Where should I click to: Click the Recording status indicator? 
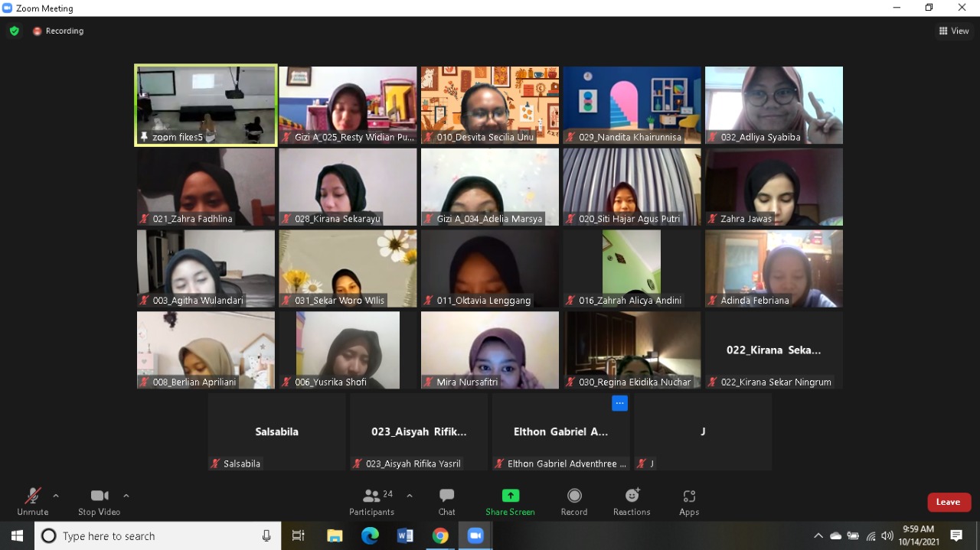click(x=58, y=31)
